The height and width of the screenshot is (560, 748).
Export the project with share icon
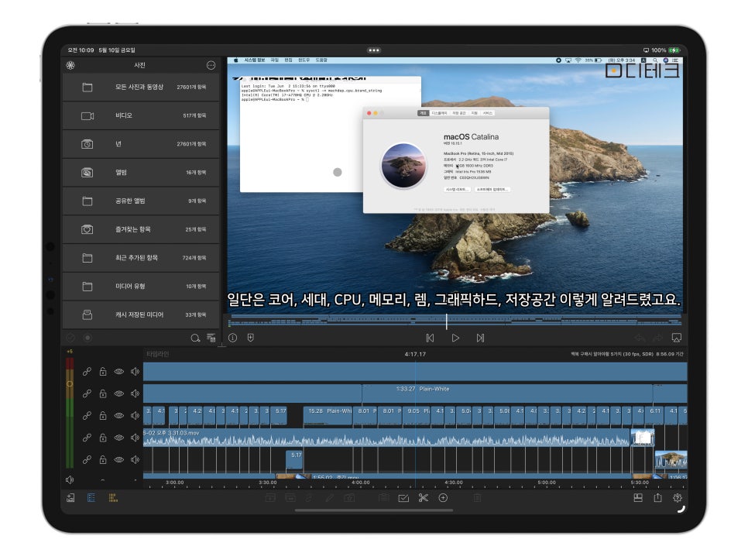point(657,498)
